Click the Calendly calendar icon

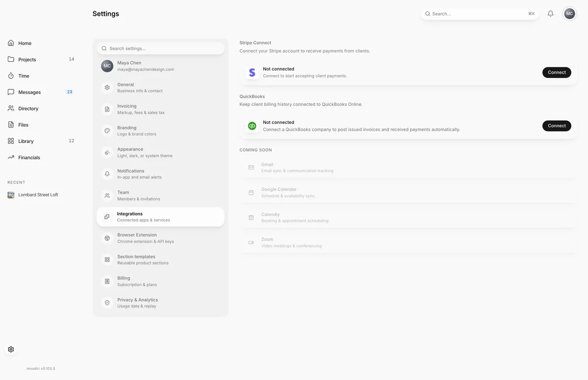click(x=251, y=217)
